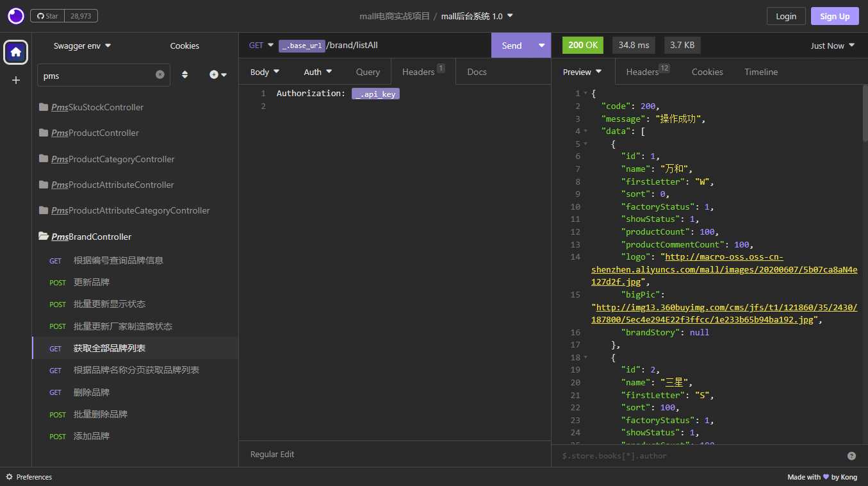Image resolution: width=868 pixels, height=486 pixels.
Task: Switch to the response Timeline tab
Action: click(x=760, y=72)
